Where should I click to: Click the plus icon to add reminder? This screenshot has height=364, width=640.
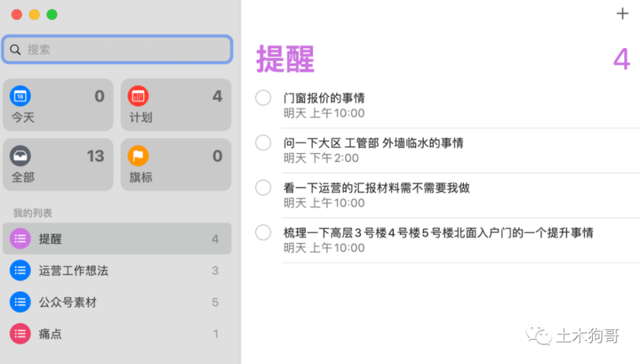(x=622, y=14)
